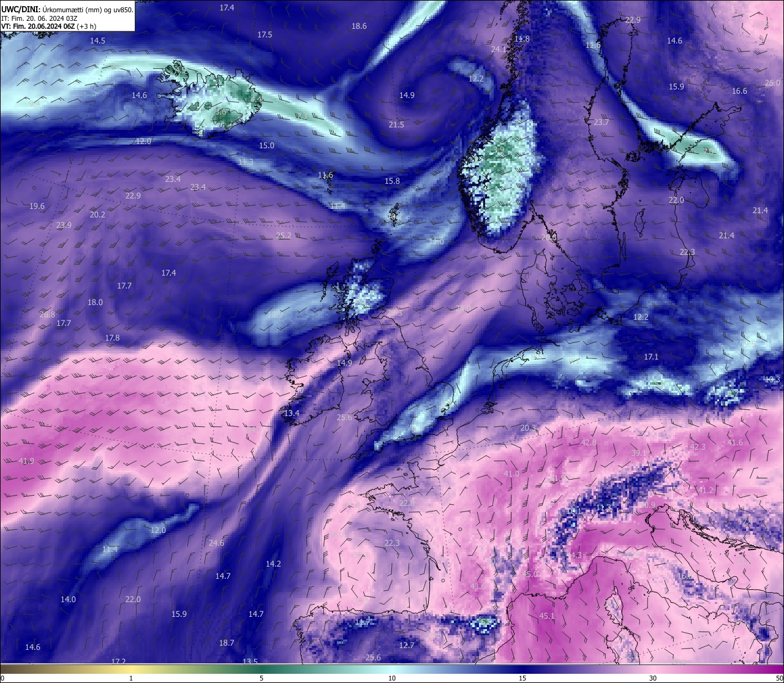Click the 17.1 value over Poland
The width and height of the screenshot is (784, 683).
click(651, 357)
